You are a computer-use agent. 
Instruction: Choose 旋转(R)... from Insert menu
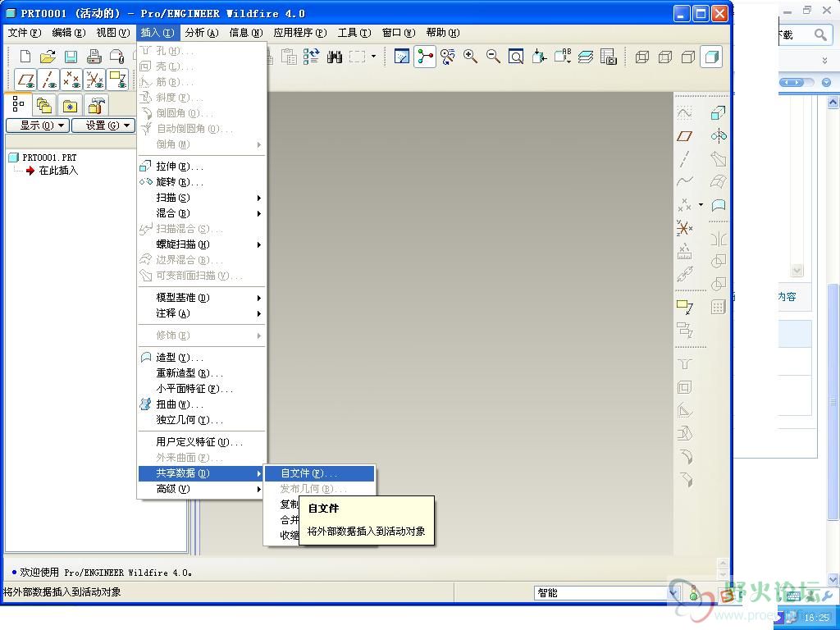202,182
